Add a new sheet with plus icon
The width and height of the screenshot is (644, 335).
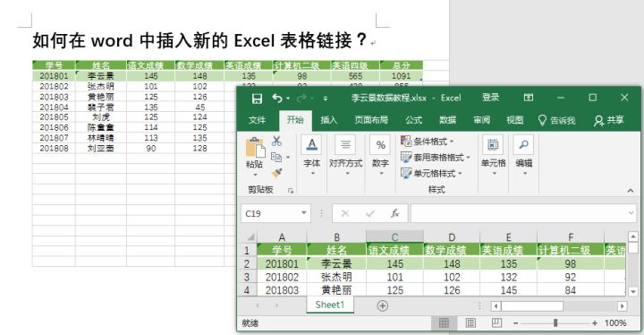[383, 305]
